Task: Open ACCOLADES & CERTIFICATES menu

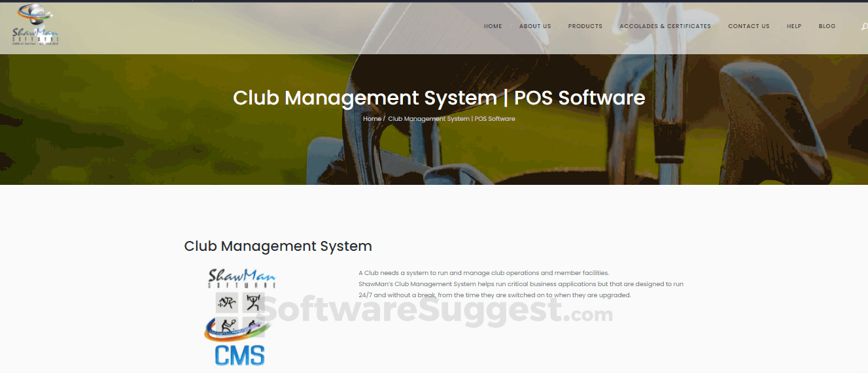Action: pos(665,26)
